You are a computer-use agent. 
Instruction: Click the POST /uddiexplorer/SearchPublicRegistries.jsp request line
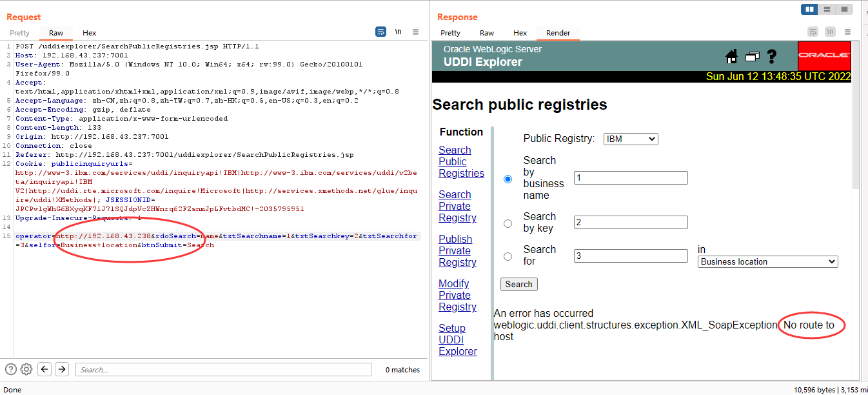pyautogui.click(x=137, y=46)
